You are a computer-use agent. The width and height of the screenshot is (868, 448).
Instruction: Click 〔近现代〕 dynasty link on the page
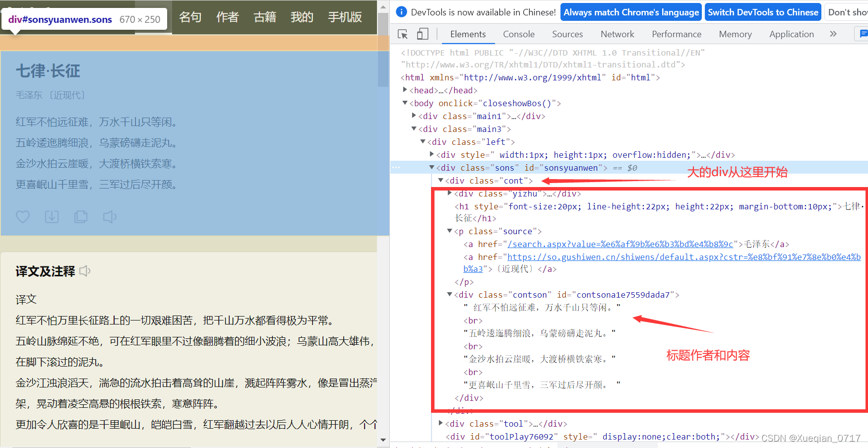[x=67, y=95]
